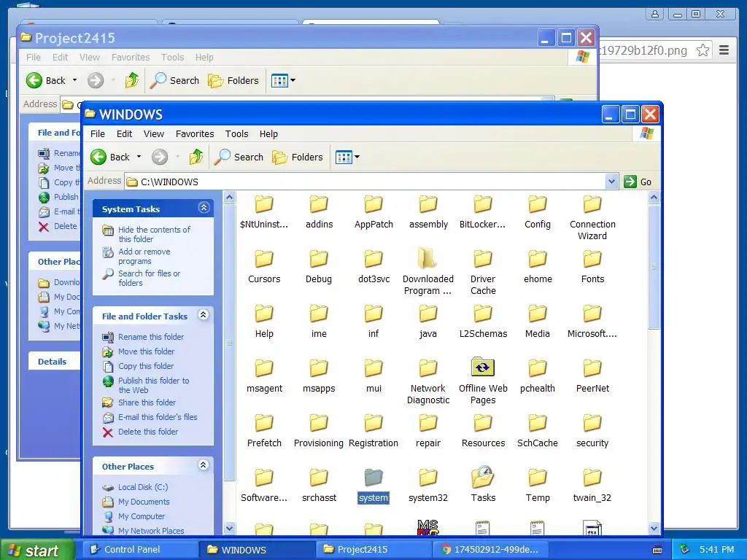The image size is (747, 560).
Task: Click Folders in Project2415 window toolbar
Action: tap(233, 80)
